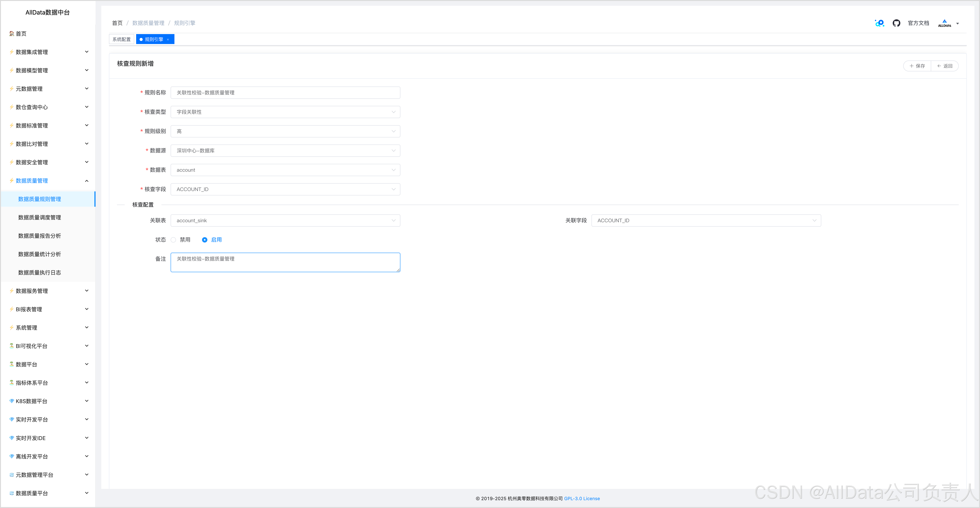980x508 pixels.
Task: Click into the 规则名称 input field
Action: coord(285,92)
